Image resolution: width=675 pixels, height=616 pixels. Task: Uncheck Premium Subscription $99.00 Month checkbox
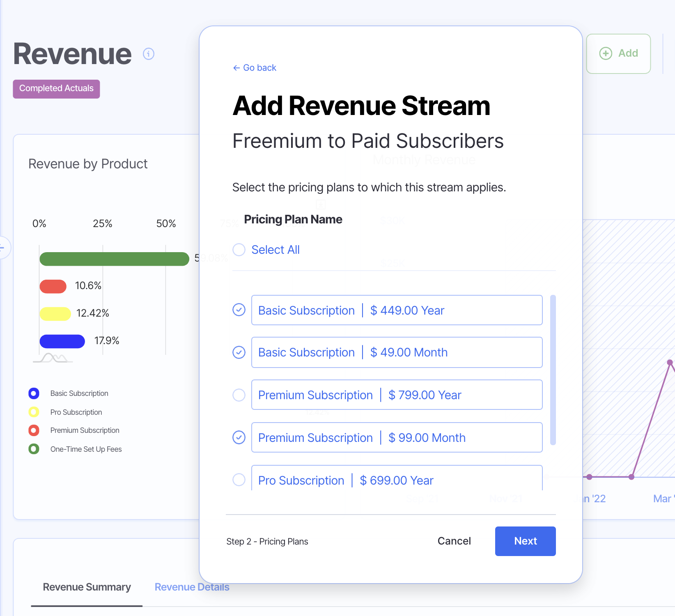(x=239, y=437)
